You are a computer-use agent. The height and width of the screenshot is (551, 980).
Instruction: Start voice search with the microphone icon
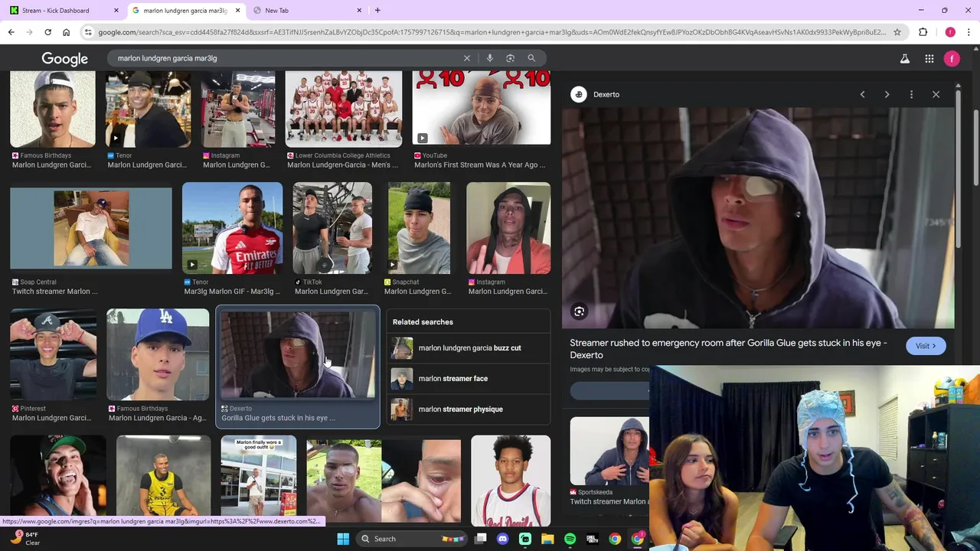(x=490, y=58)
